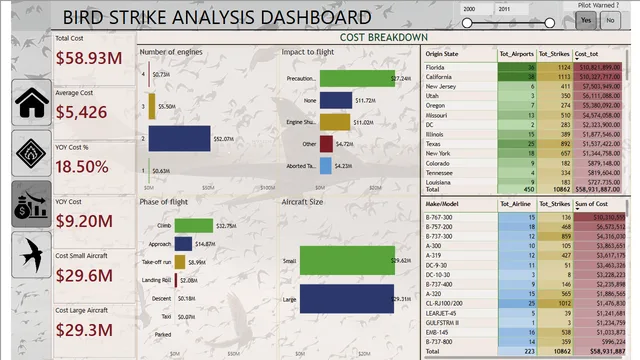The height and width of the screenshot is (360, 640).
Task: Select the Take-off run gold bar
Action: [180, 262]
